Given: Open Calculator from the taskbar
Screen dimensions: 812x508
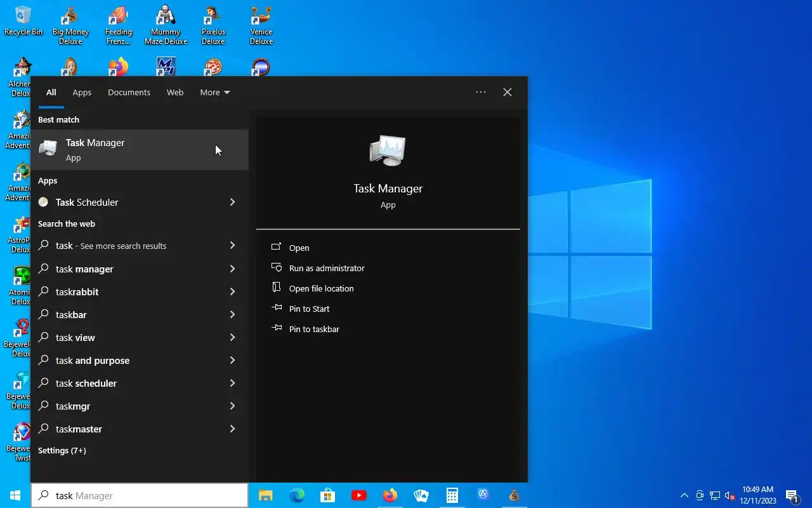Looking at the screenshot, I should 452,495.
